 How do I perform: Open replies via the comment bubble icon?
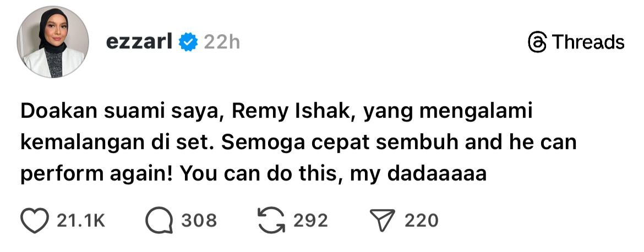coord(159,220)
